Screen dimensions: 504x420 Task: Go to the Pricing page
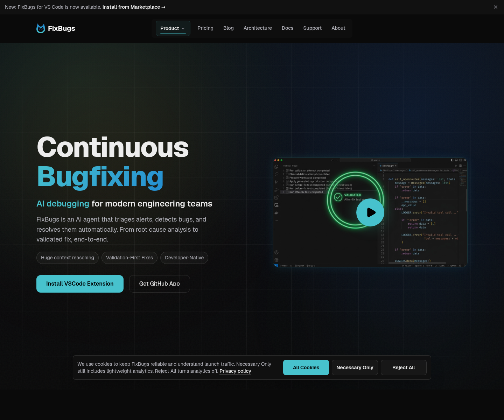[x=205, y=28]
